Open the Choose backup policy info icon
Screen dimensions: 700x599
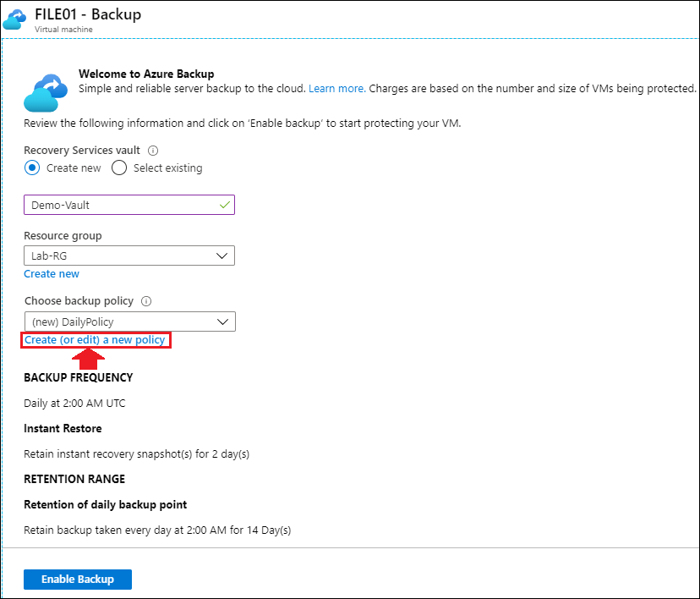tap(146, 301)
